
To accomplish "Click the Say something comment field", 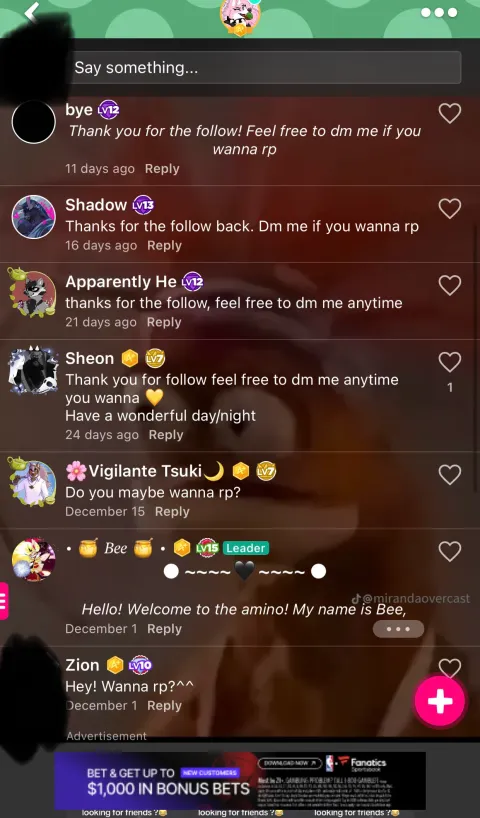I will [267, 67].
